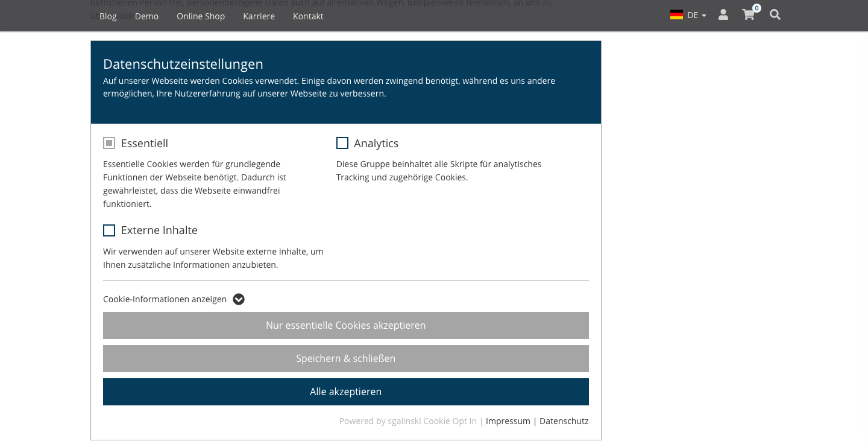Go to the Karriere page
This screenshot has width=868, height=447.
click(x=259, y=16)
